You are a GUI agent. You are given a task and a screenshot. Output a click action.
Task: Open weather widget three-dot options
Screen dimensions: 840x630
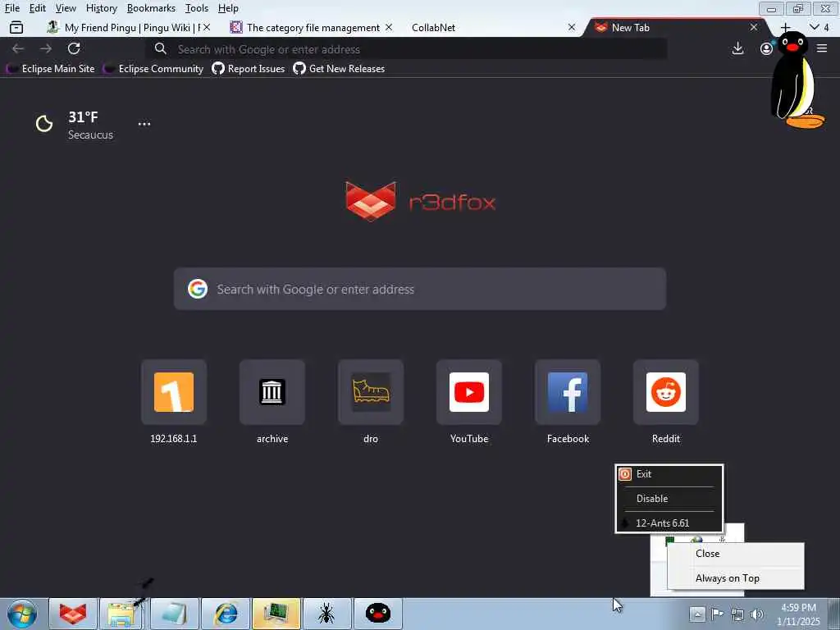click(x=144, y=124)
